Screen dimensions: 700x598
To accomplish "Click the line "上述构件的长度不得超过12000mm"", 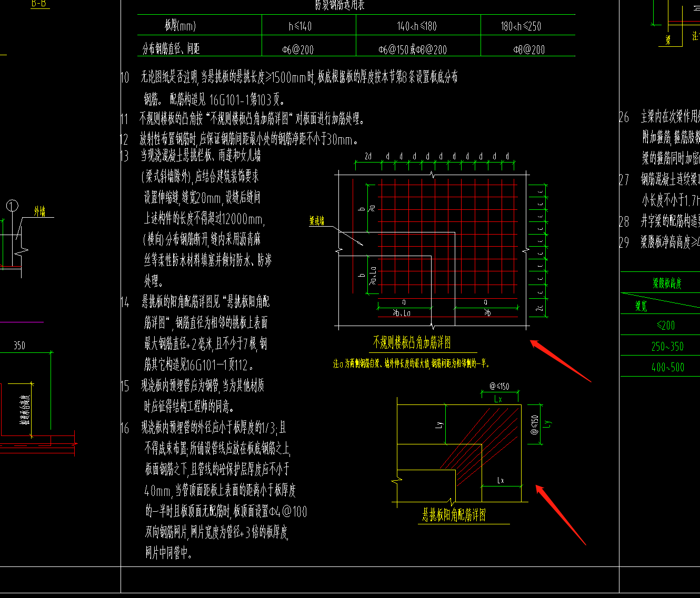I will (205, 218).
